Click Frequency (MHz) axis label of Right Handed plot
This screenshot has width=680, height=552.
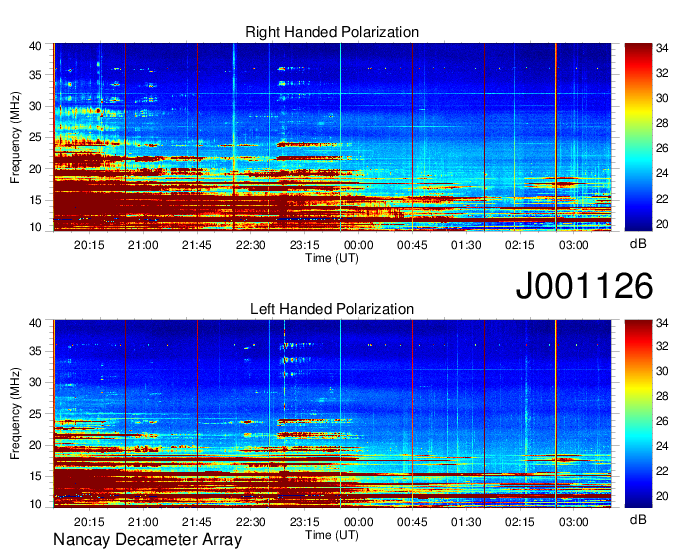15,137
